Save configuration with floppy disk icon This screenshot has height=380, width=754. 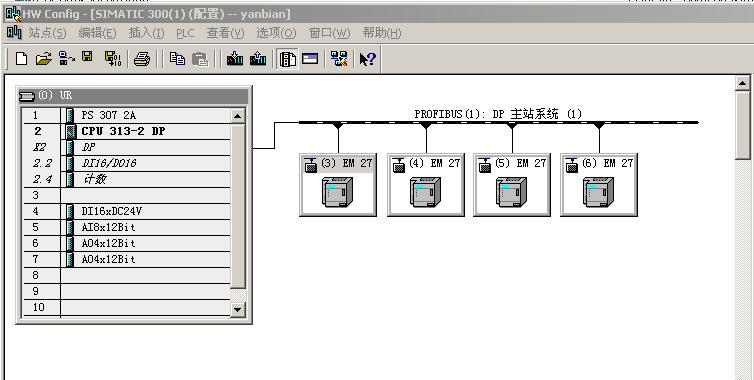87,58
